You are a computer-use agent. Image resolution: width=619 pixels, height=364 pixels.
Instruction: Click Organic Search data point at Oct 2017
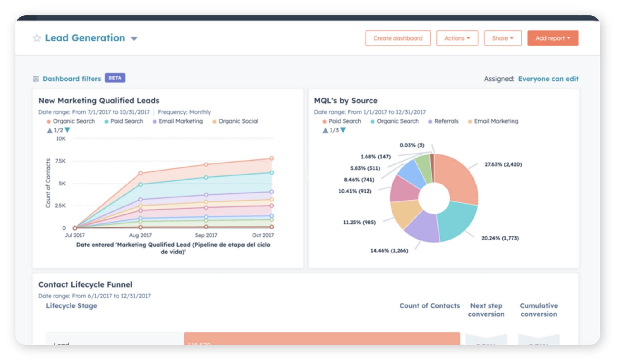tap(271, 158)
